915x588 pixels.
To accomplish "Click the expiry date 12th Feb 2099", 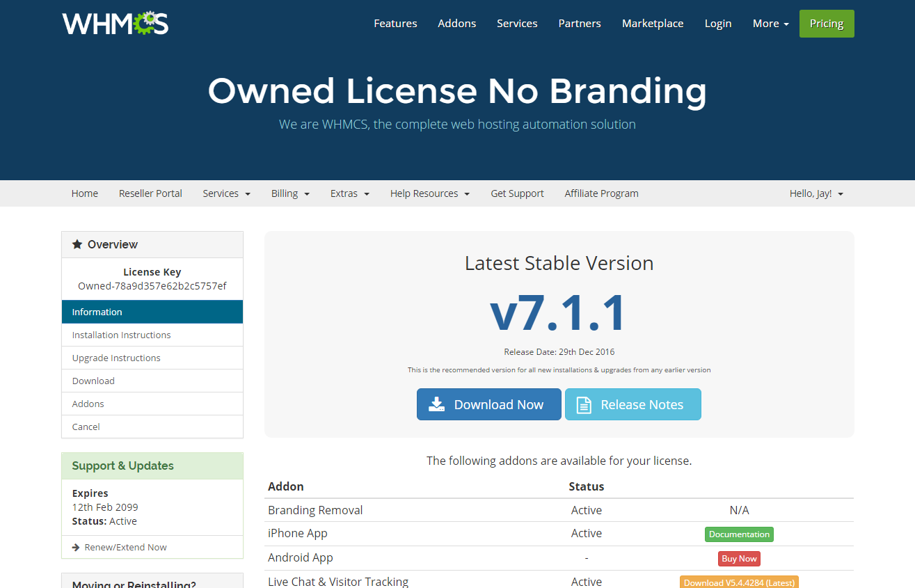I will click(105, 507).
